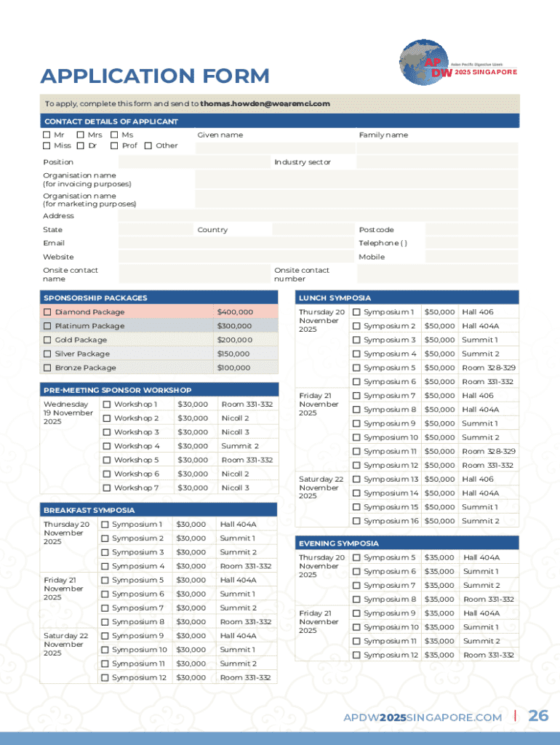This screenshot has height=745, width=560.
Task: Click the Given name input field
Action: (x=275, y=148)
